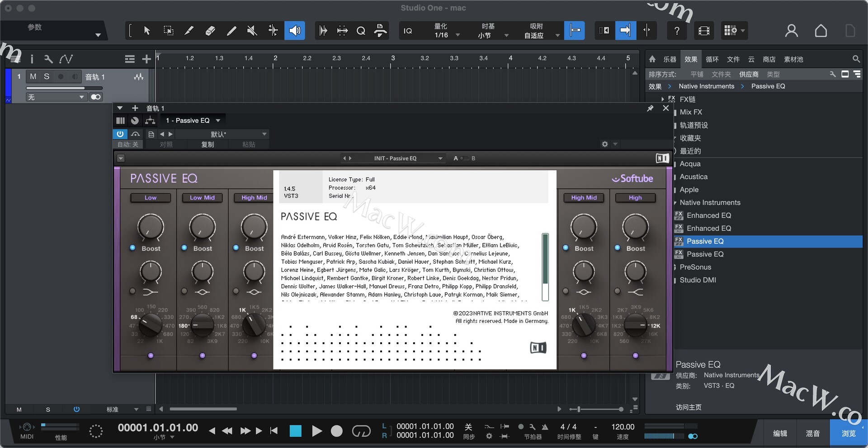868x448 pixels.
Task: Select the Eraser tool
Action: pyautogui.click(x=210, y=31)
